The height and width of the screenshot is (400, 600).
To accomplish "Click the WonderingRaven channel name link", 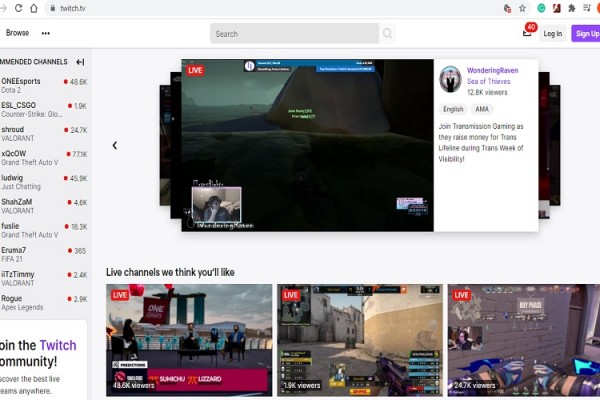I will click(492, 70).
